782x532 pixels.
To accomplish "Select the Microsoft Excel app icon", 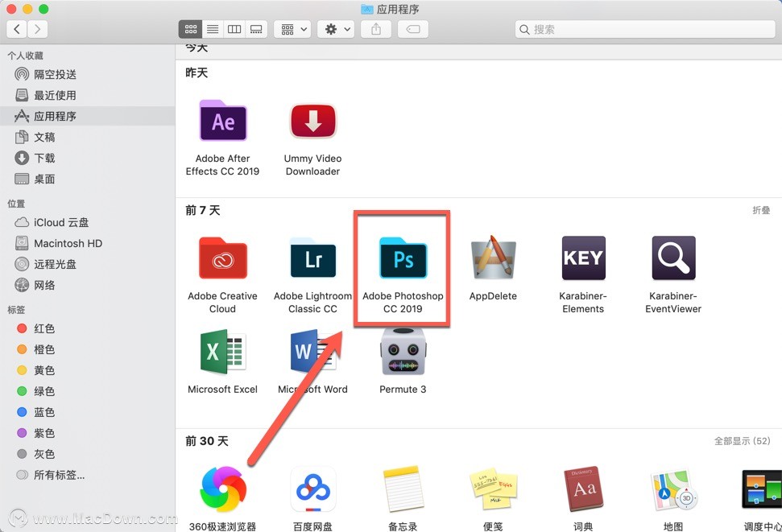I will [223, 352].
